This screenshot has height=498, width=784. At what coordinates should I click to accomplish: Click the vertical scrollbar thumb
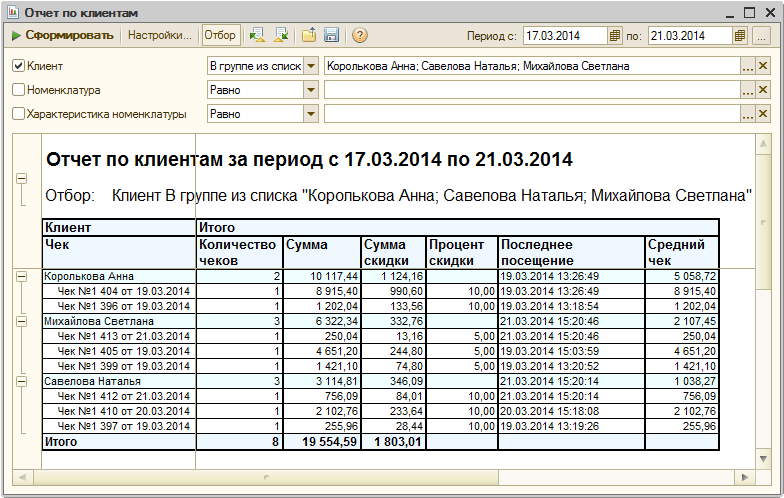[764, 222]
